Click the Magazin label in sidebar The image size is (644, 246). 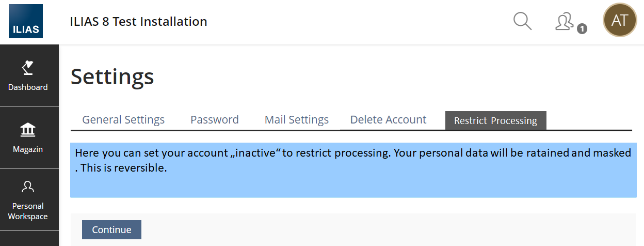[x=28, y=149]
